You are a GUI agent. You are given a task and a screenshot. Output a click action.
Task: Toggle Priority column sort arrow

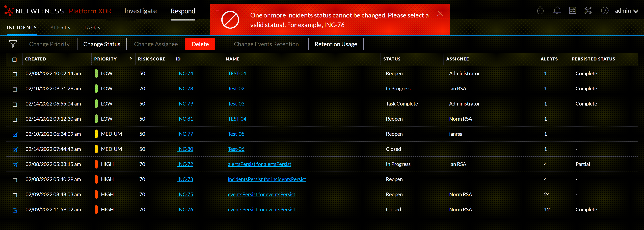(x=130, y=59)
